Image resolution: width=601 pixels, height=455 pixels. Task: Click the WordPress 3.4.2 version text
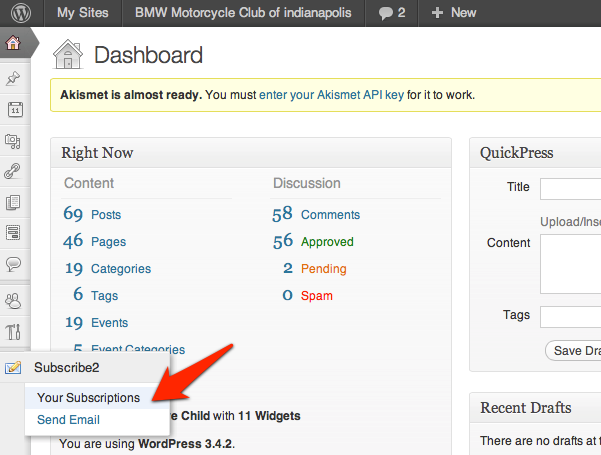point(185,444)
